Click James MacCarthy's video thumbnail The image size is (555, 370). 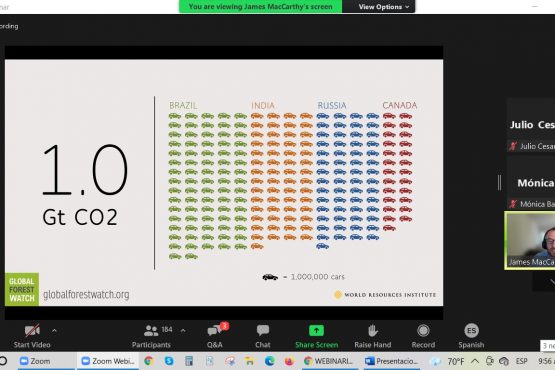tap(530, 241)
